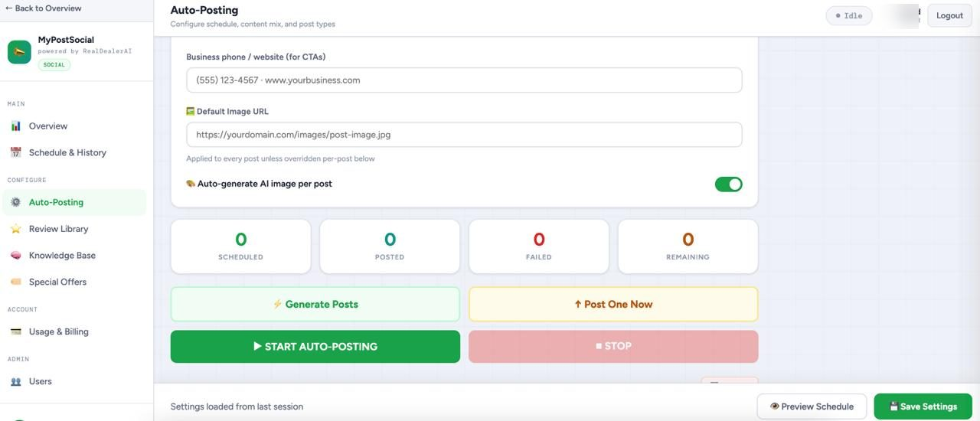Open Usage & Billing page
980x421 pixels.
point(74,331)
